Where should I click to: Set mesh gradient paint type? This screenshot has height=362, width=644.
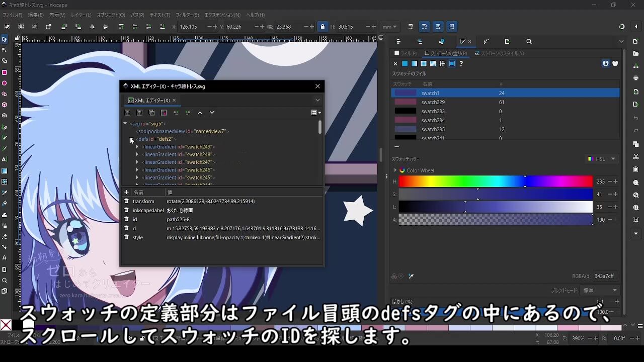433,64
